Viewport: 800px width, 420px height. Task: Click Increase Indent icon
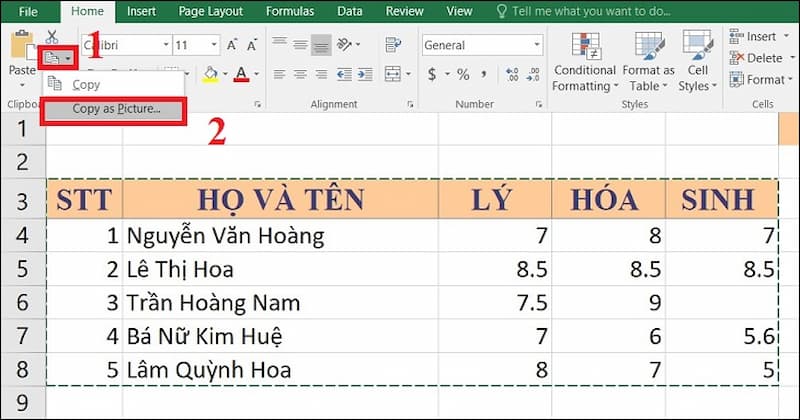pyautogui.click(x=365, y=75)
